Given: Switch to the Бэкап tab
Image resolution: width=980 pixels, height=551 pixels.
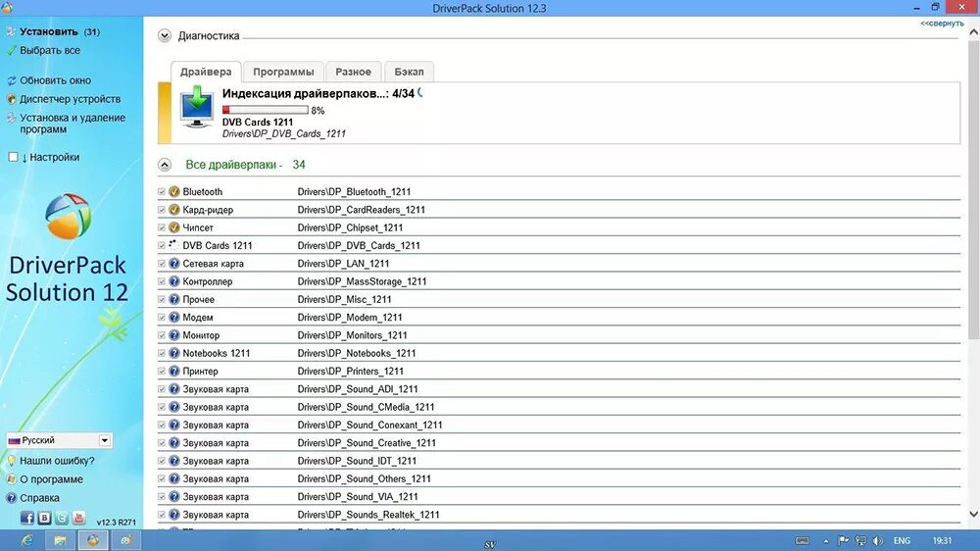Looking at the screenshot, I should (x=409, y=72).
